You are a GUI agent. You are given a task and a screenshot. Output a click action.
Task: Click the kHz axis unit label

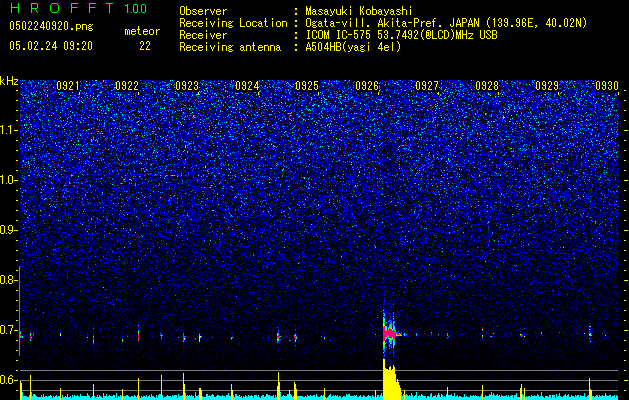tap(9, 81)
